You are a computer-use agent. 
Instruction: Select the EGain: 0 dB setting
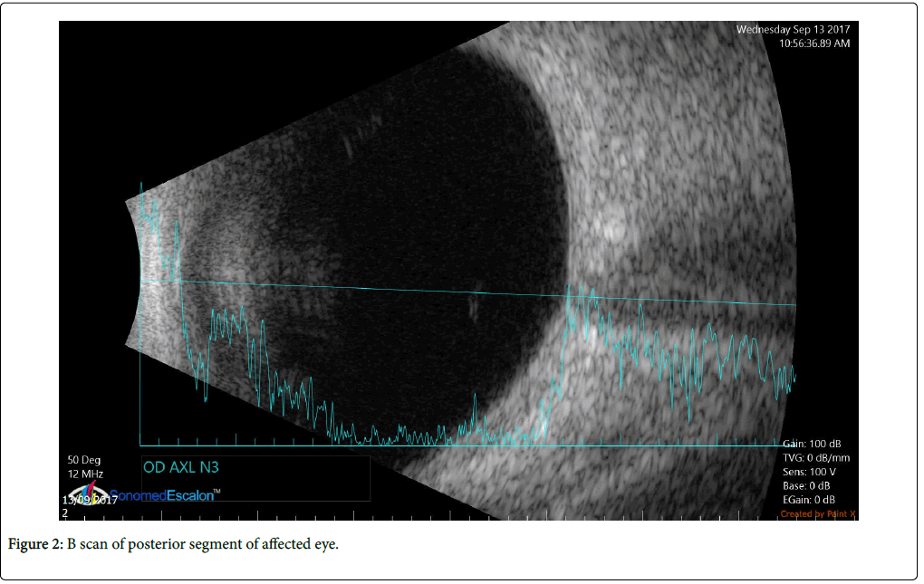point(808,500)
